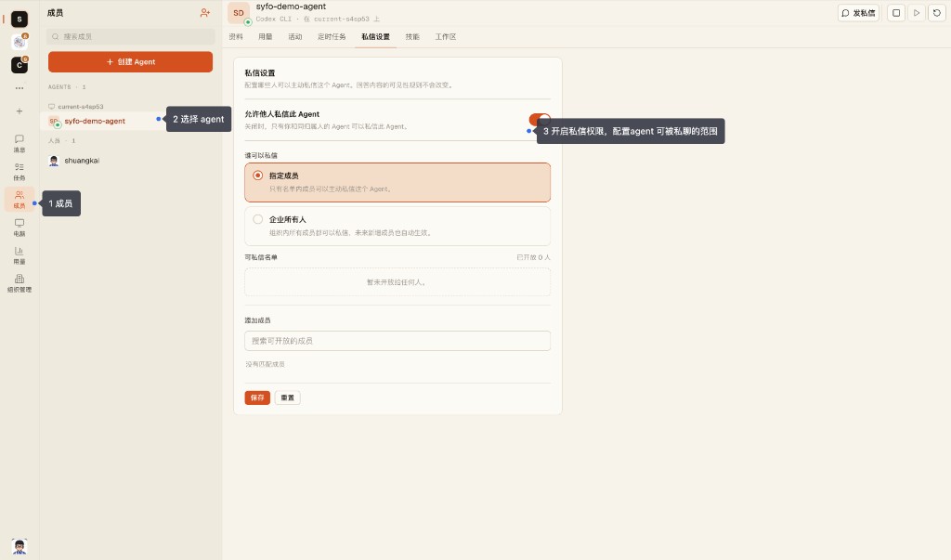
Task: Add a new workspace with plus icon
Action: [x=20, y=111]
